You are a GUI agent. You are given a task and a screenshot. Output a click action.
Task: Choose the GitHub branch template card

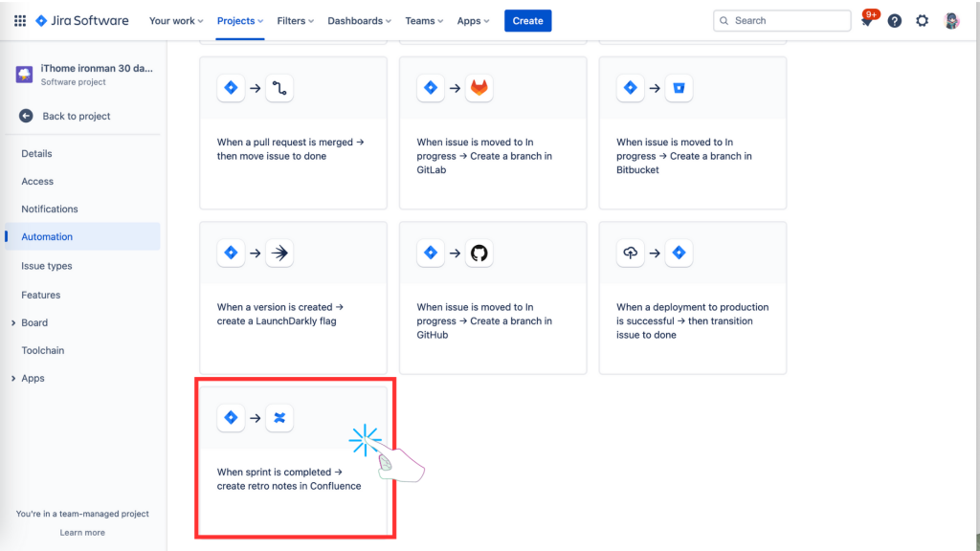click(x=493, y=298)
